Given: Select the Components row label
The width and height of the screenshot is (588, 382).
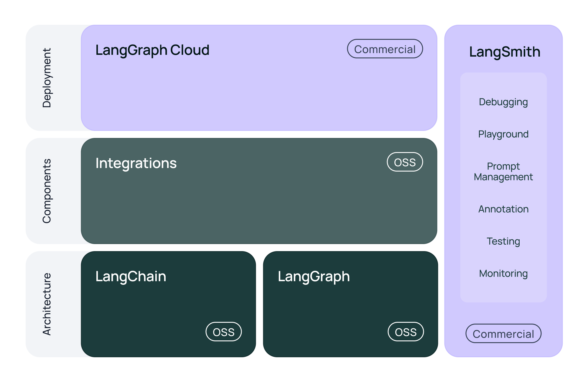Looking at the screenshot, I should 47,191.
